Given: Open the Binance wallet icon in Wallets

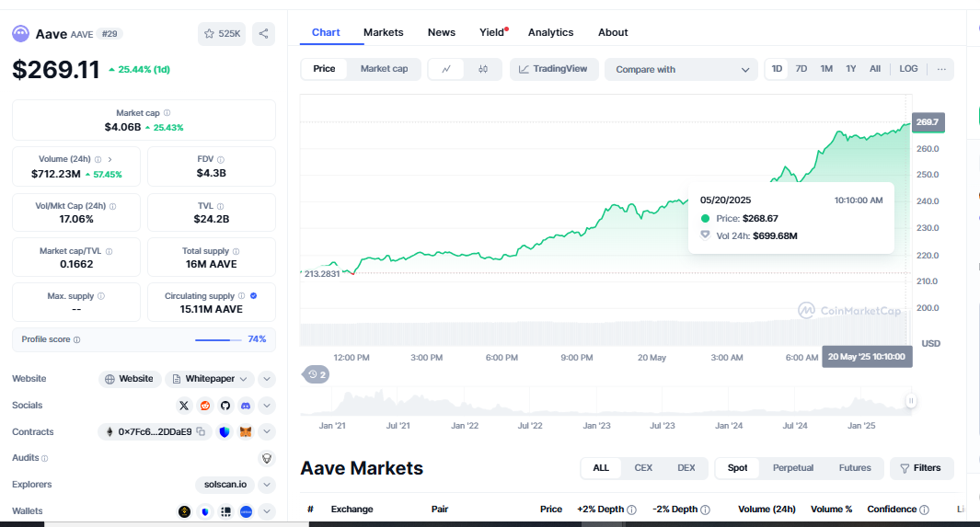Looking at the screenshot, I should click(x=184, y=511).
